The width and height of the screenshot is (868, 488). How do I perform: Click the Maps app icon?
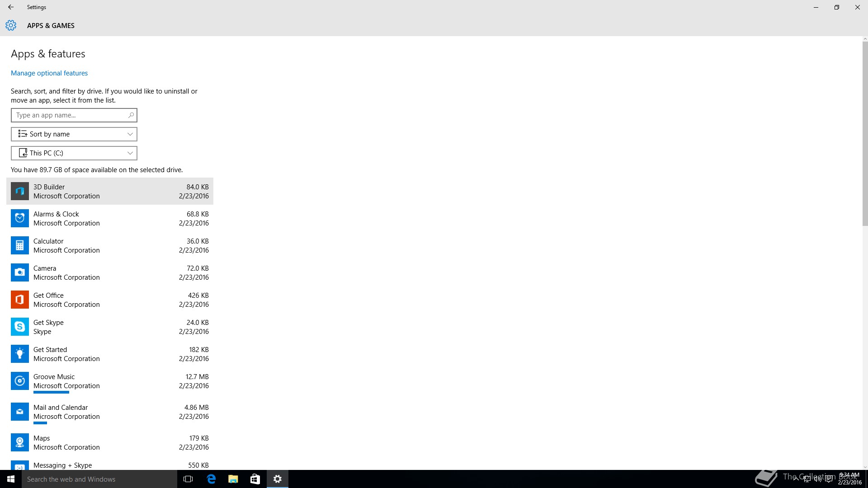[x=20, y=442]
